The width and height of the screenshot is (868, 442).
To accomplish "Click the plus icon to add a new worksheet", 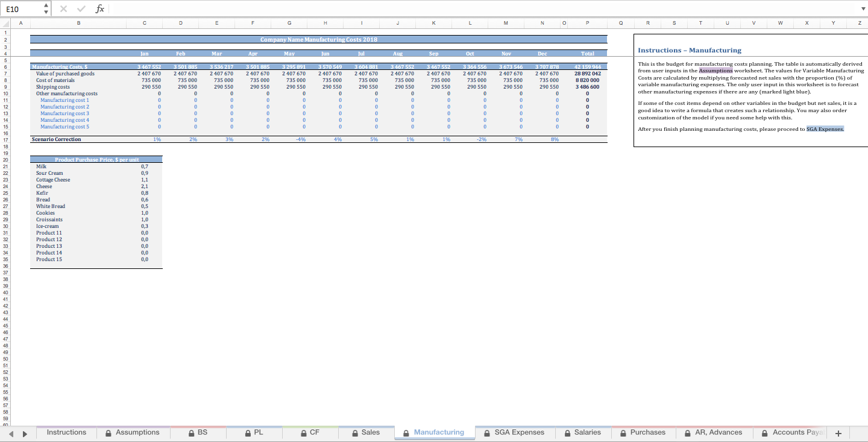I will (x=838, y=433).
